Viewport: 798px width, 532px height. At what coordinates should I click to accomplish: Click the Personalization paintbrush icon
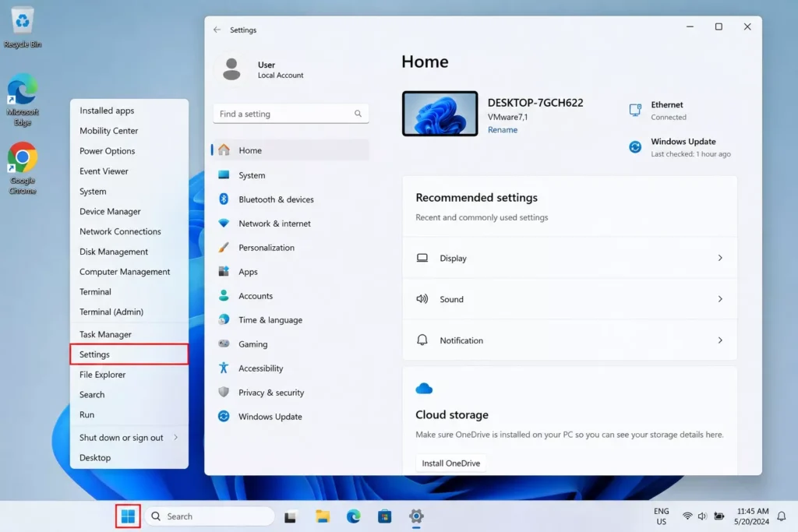coord(224,247)
